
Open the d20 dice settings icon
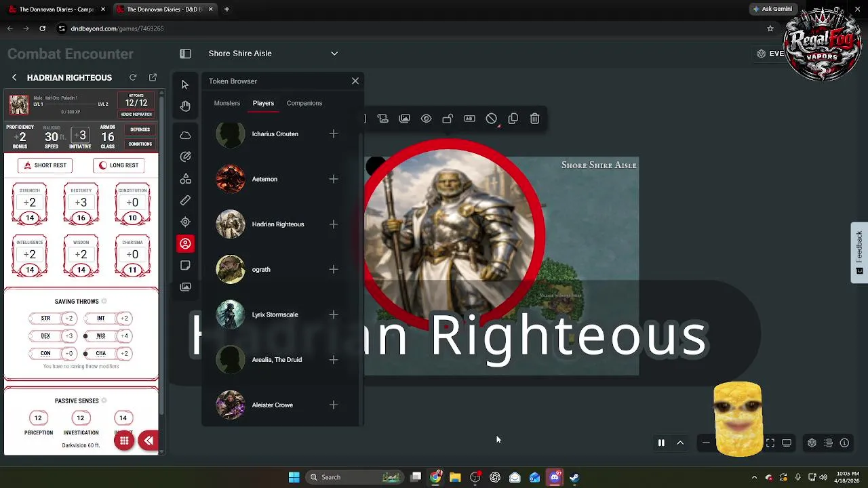[x=812, y=443]
